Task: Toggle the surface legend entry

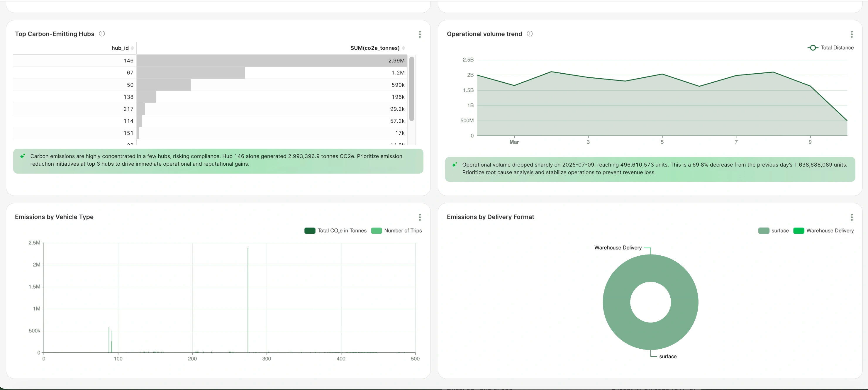Action: point(780,230)
